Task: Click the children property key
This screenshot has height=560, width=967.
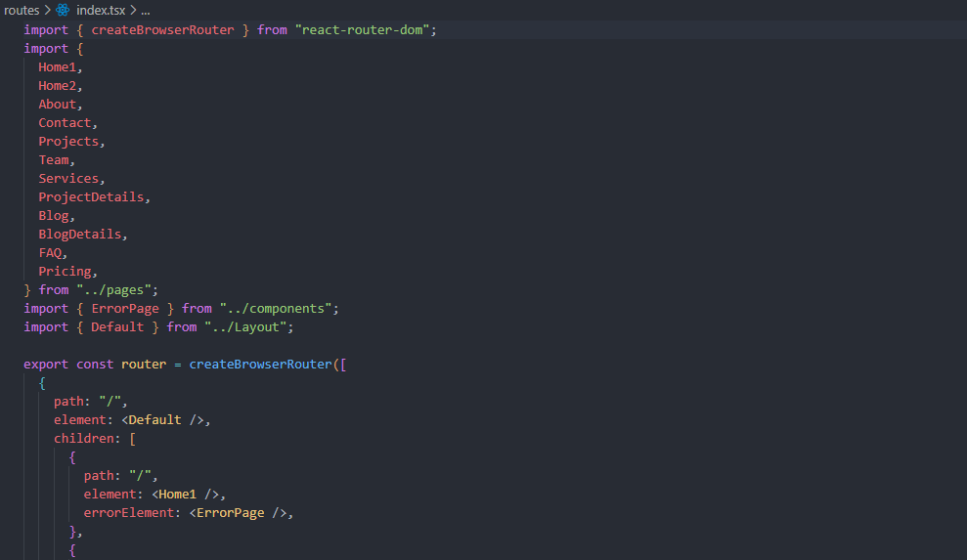Action: 84,439
